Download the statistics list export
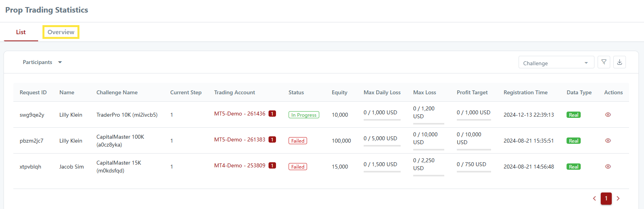 pyautogui.click(x=619, y=62)
